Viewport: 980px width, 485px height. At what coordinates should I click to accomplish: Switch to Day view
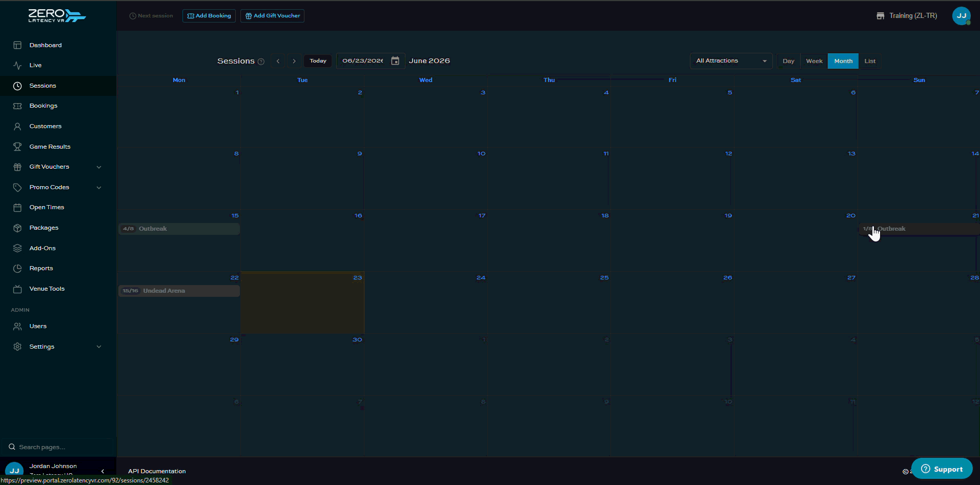click(x=788, y=61)
